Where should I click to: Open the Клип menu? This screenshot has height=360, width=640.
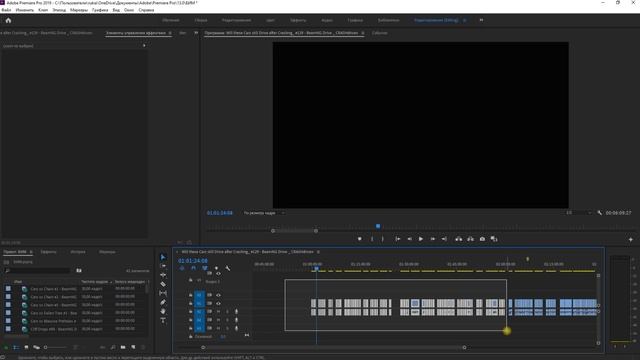click(x=43, y=10)
